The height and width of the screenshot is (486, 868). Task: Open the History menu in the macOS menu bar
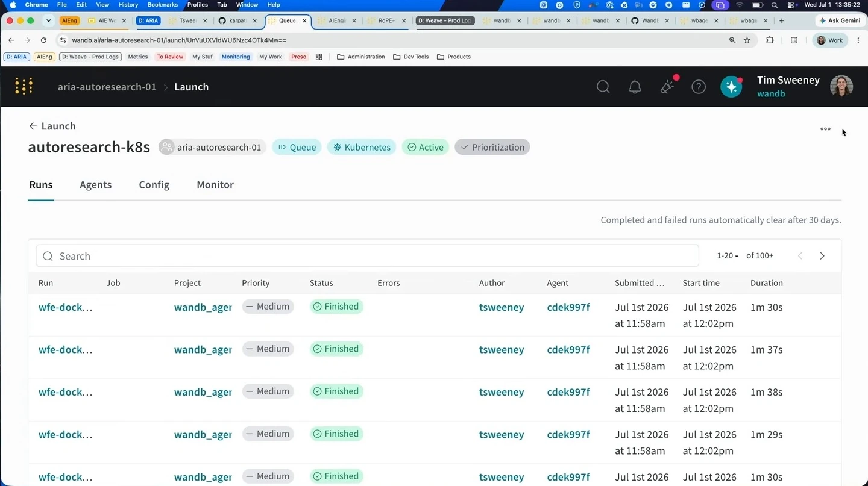128,5
